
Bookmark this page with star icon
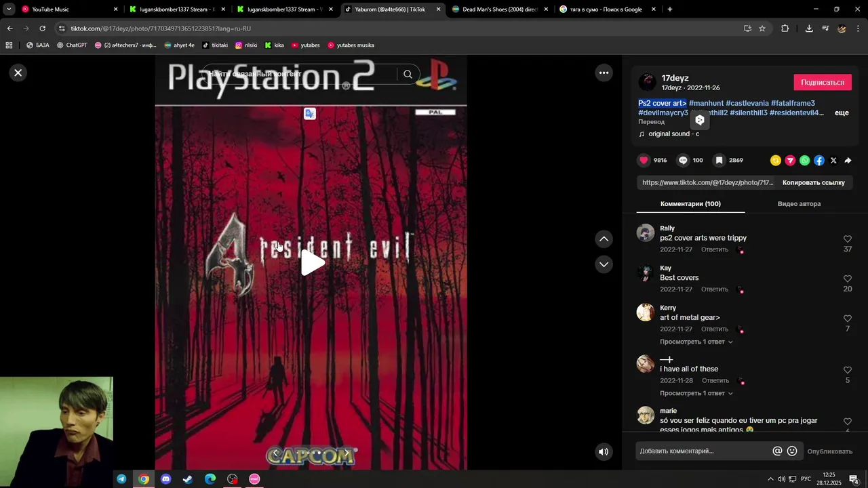tap(762, 28)
